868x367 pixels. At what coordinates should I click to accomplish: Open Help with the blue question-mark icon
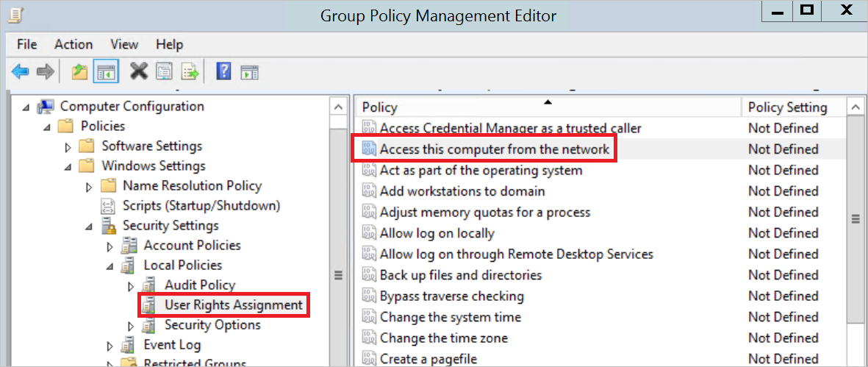pyautogui.click(x=224, y=71)
